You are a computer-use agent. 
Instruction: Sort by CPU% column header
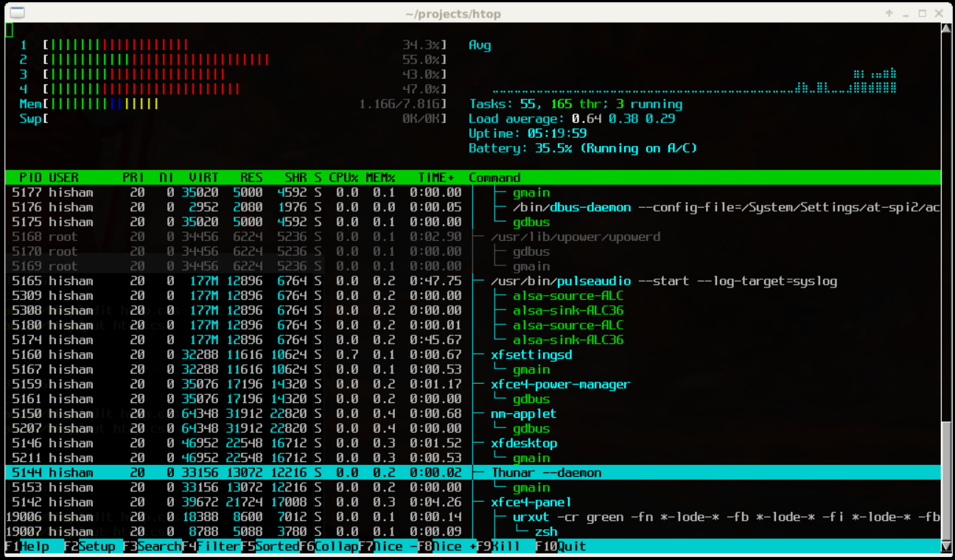(344, 178)
